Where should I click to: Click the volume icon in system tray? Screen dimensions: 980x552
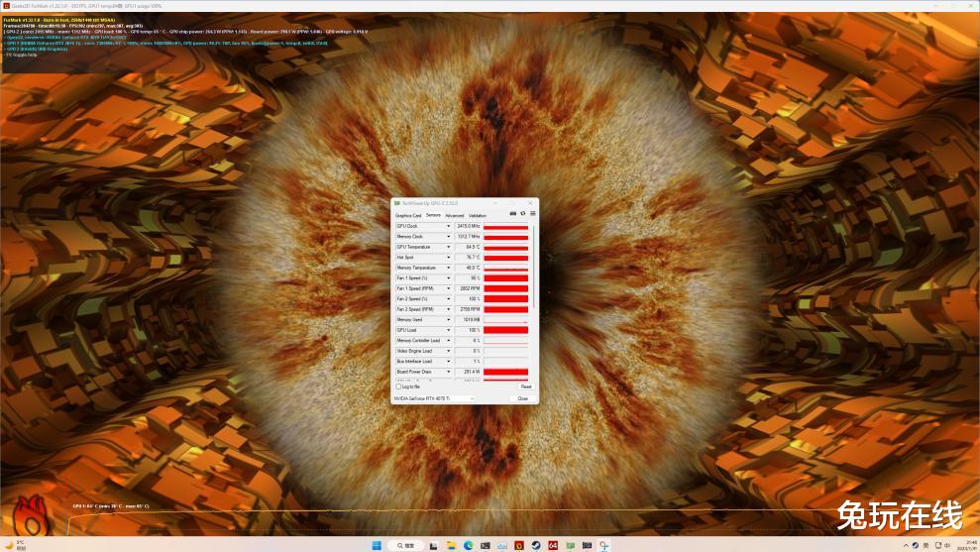[x=947, y=546]
